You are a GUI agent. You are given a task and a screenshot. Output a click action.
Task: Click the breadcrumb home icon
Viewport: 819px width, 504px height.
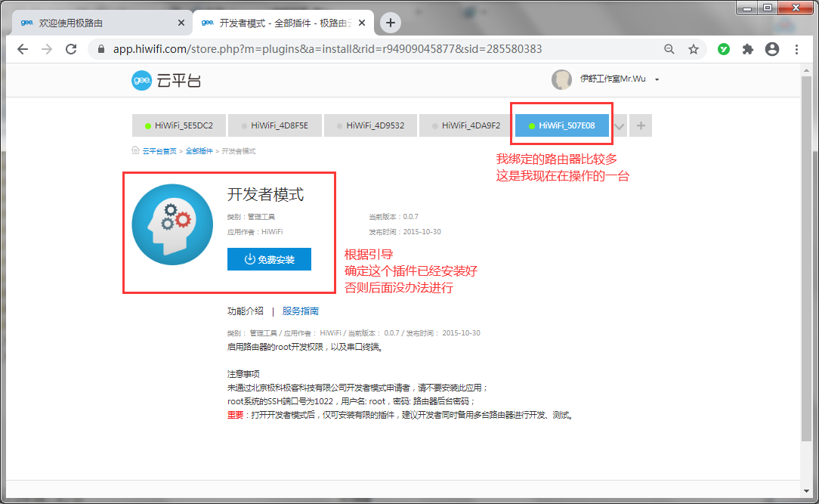[135, 150]
